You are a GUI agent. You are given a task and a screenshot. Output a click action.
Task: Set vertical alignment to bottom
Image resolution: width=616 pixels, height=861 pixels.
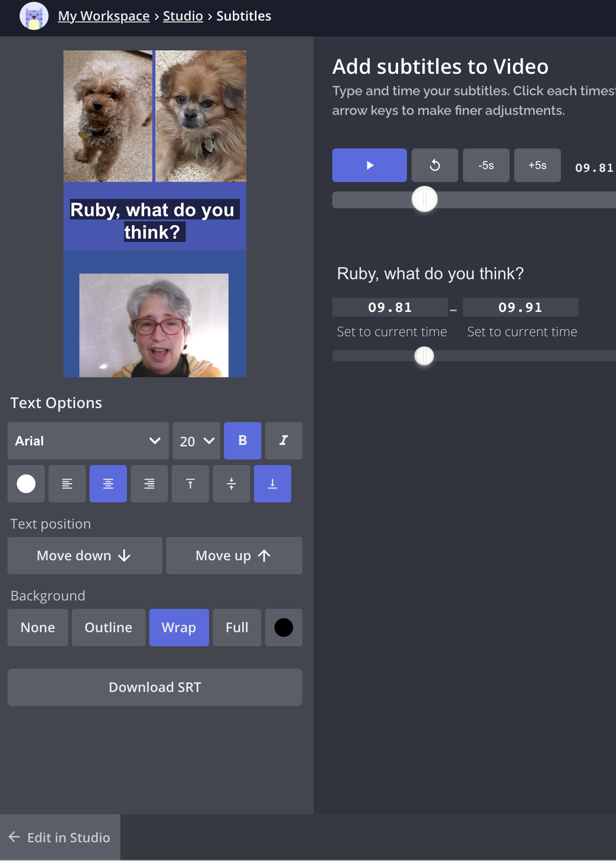click(x=273, y=484)
